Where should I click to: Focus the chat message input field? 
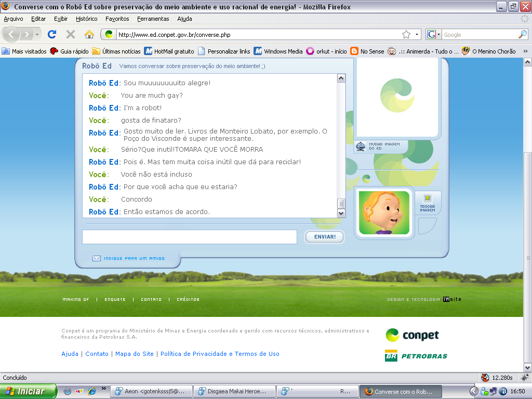pyautogui.click(x=190, y=237)
